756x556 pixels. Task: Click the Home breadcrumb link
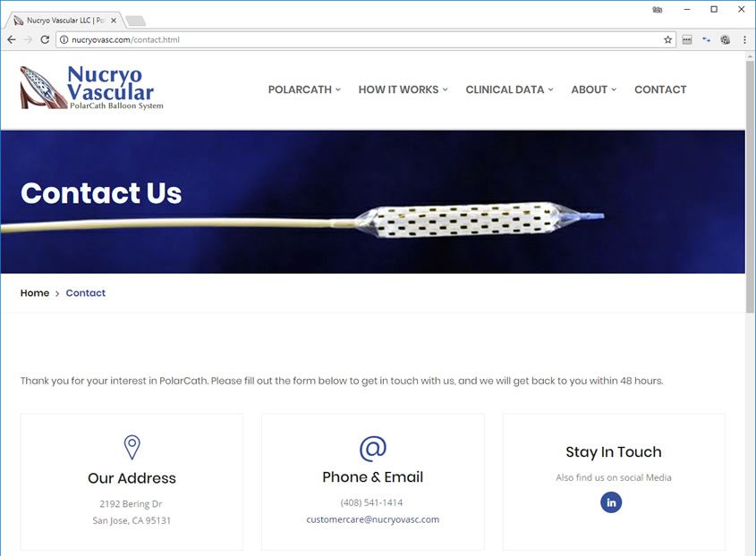(x=35, y=293)
